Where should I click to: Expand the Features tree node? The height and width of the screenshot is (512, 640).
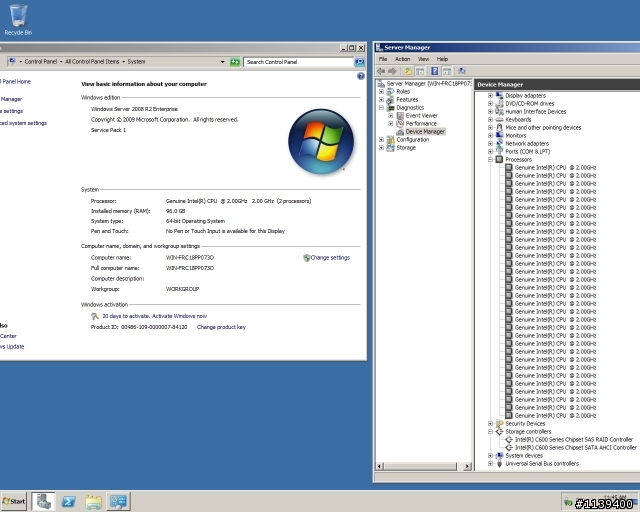pyautogui.click(x=381, y=100)
